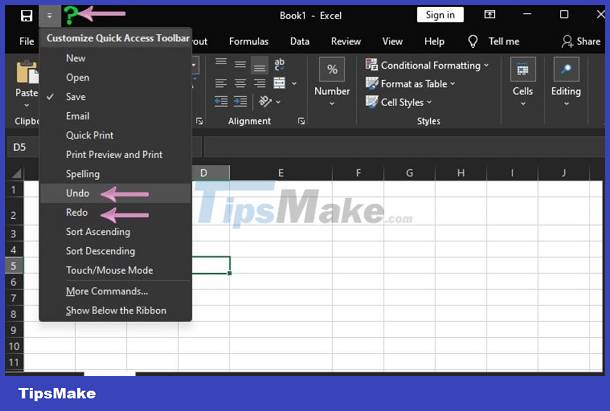Open Cell Styles menu
Viewport: 610px width, 411px height.
click(x=398, y=102)
